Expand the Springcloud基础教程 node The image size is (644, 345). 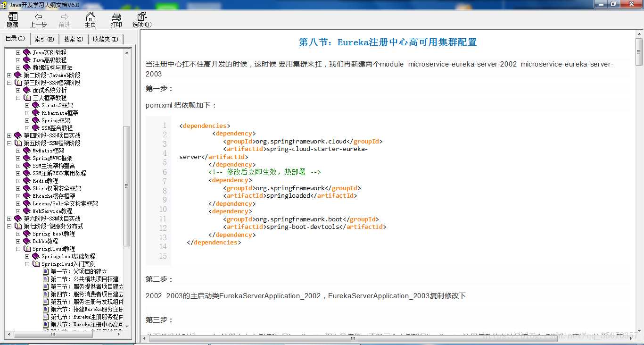pos(27,256)
